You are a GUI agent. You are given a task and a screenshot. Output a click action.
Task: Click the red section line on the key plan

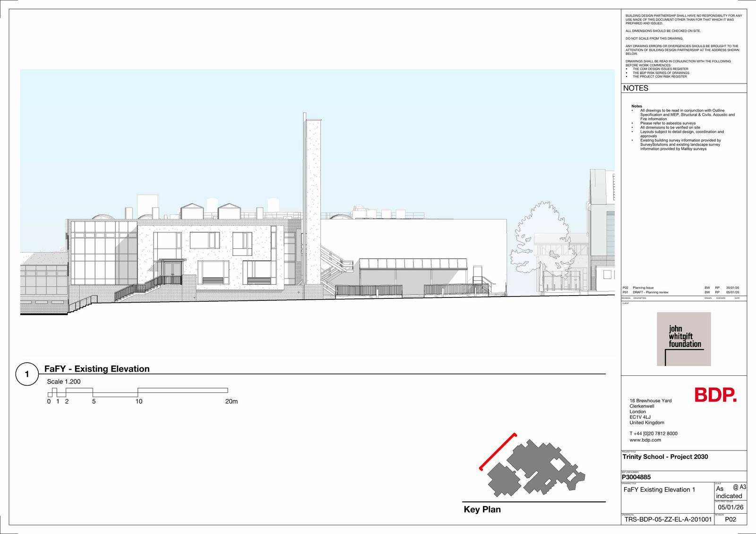pos(497,452)
